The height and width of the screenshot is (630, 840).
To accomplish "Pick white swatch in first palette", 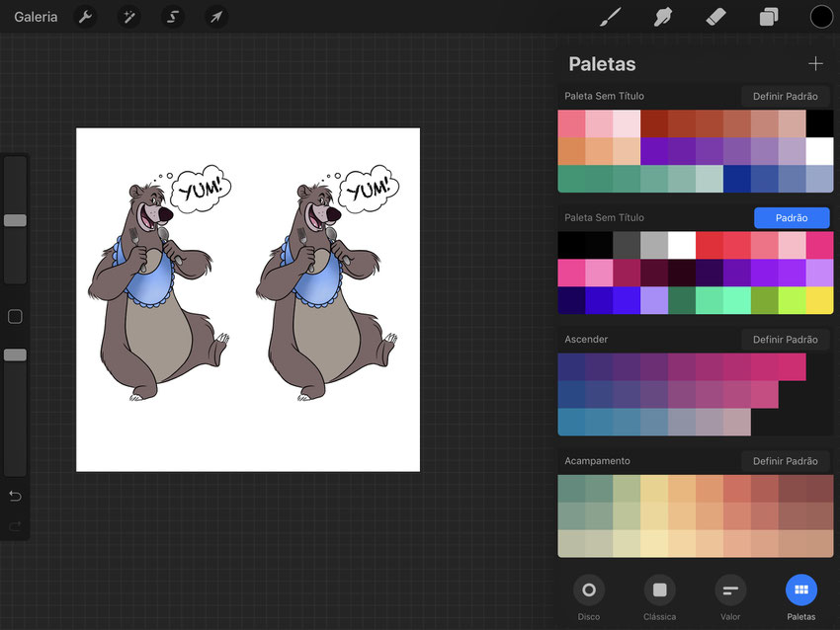I will (x=819, y=151).
